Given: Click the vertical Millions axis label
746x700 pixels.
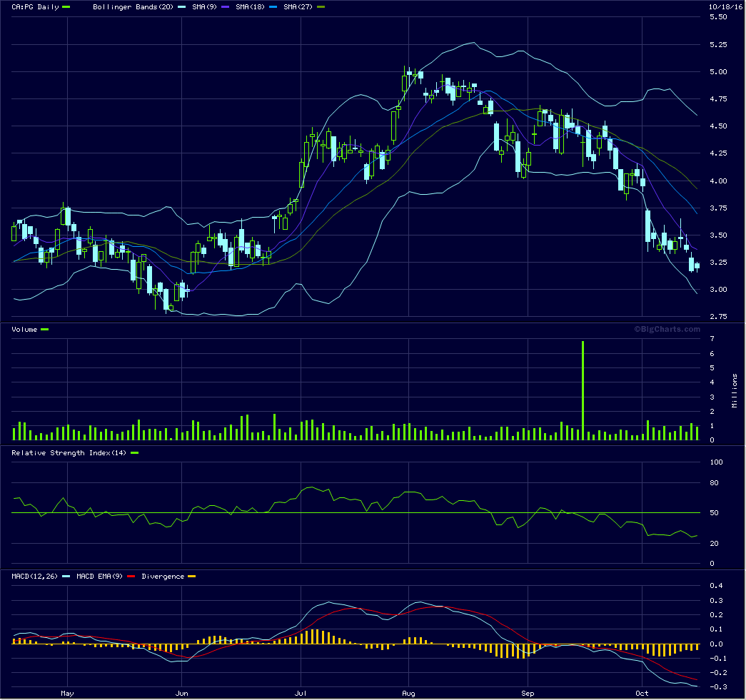Looking at the screenshot, I should [734, 390].
